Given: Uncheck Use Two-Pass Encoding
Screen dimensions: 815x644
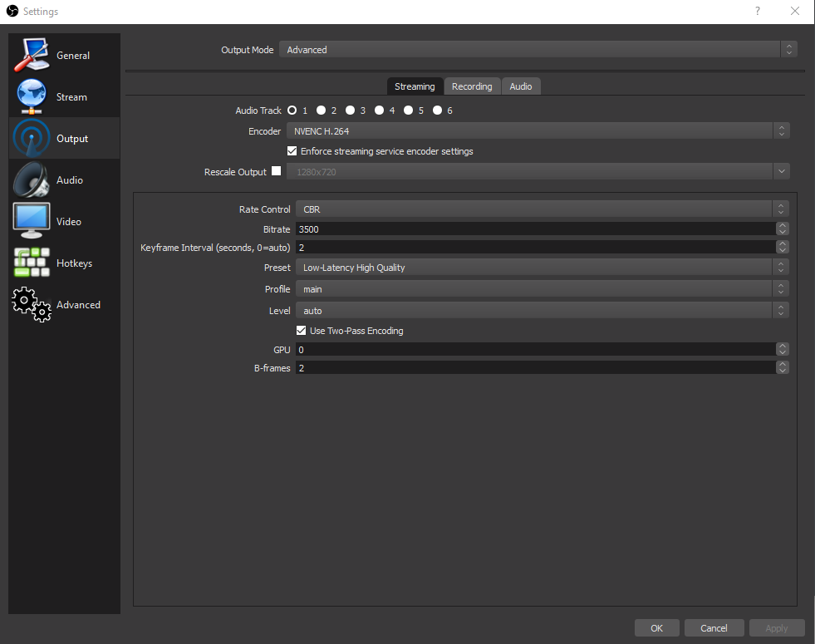Looking at the screenshot, I should click(301, 330).
